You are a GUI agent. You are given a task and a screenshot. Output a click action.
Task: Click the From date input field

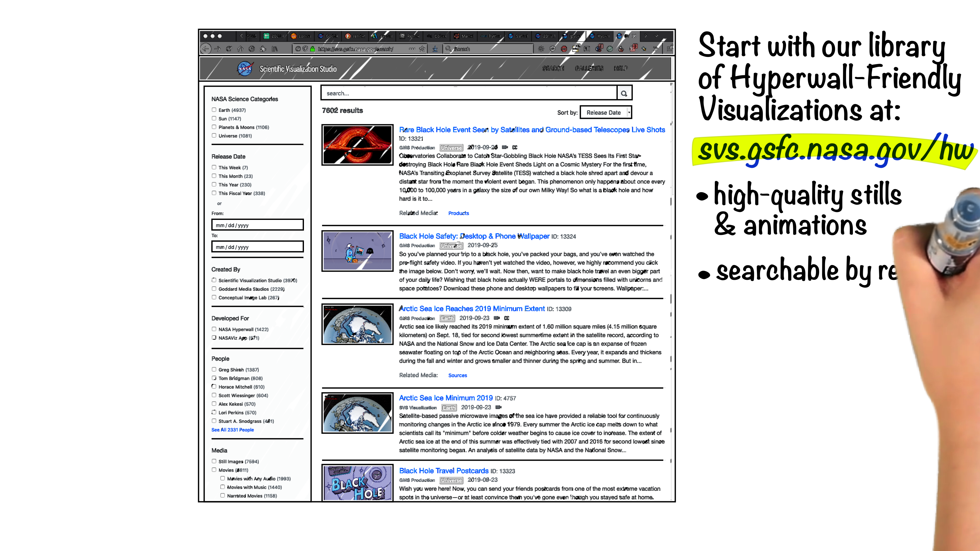pos(258,225)
